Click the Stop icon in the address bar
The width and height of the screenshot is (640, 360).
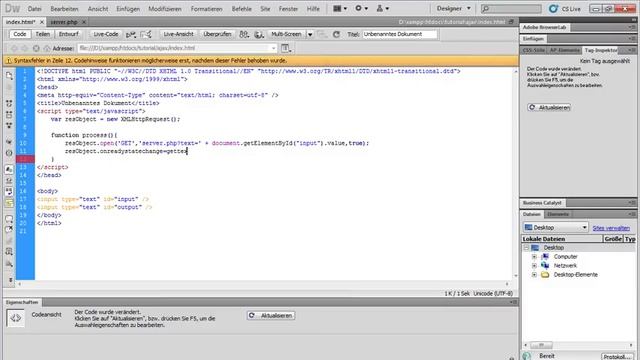coord(36,48)
